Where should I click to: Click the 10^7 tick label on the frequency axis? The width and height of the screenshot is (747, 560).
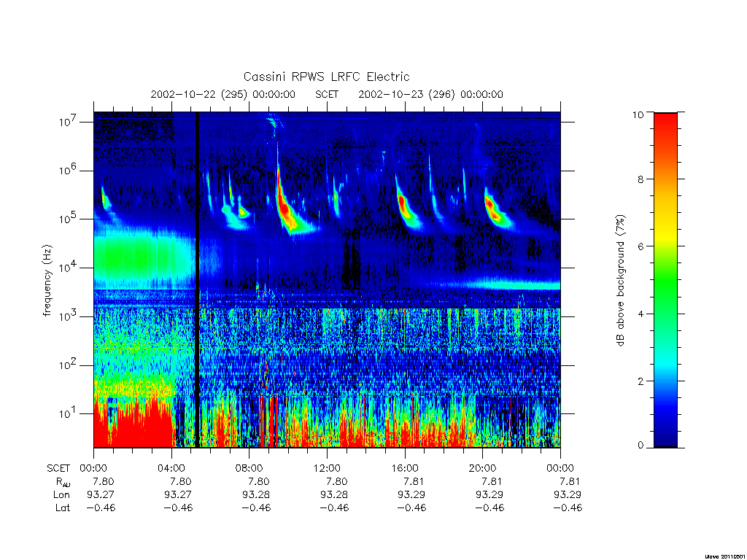(69, 122)
